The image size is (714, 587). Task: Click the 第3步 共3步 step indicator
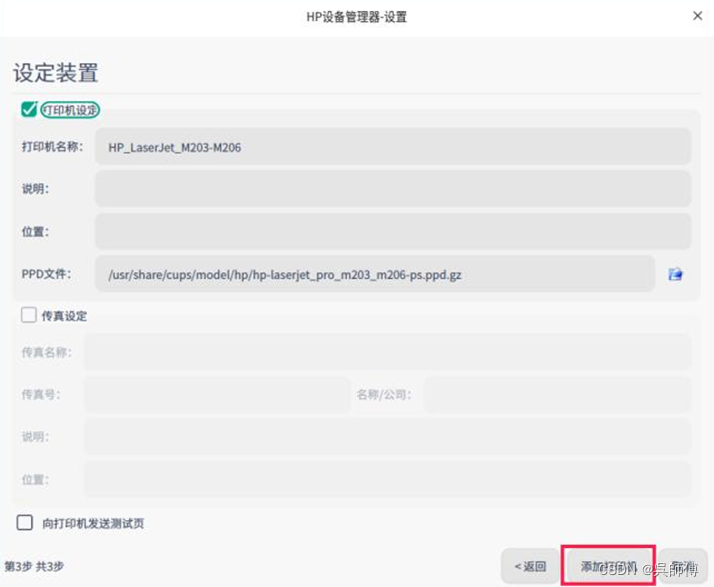34,567
